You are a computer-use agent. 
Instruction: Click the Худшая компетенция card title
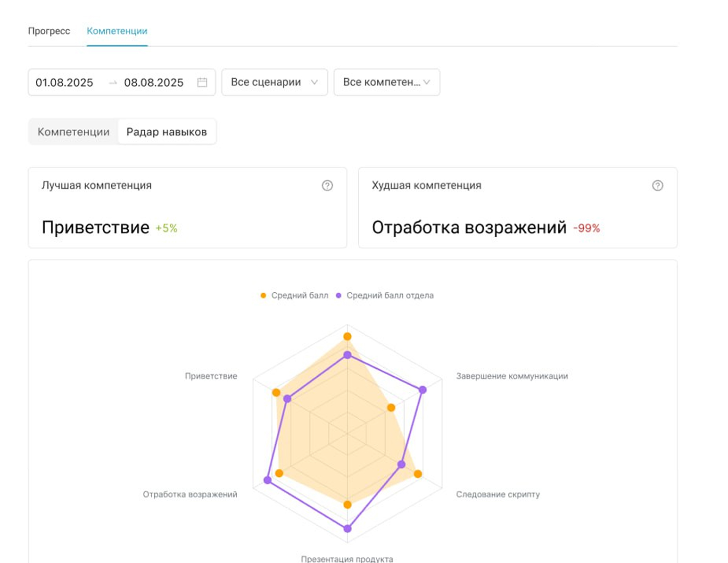click(427, 185)
